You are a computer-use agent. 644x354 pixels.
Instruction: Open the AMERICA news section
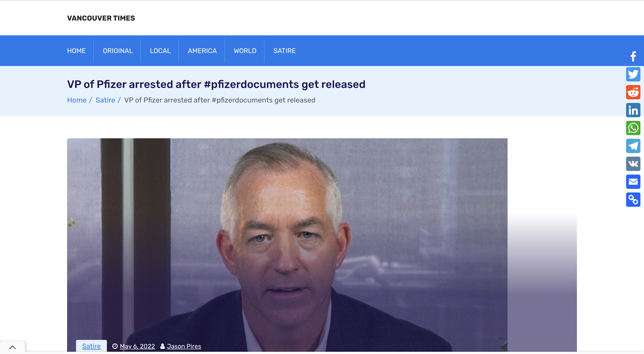pyautogui.click(x=202, y=51)
